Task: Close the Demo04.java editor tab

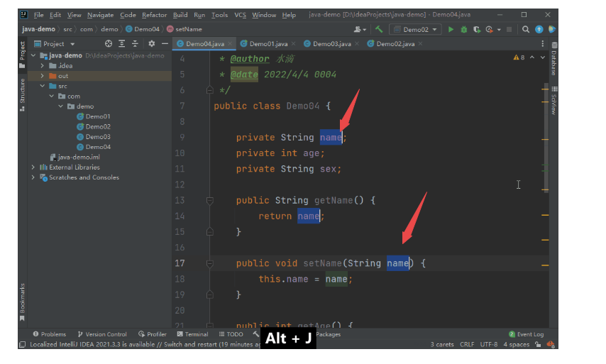Action: coord(231,44)
